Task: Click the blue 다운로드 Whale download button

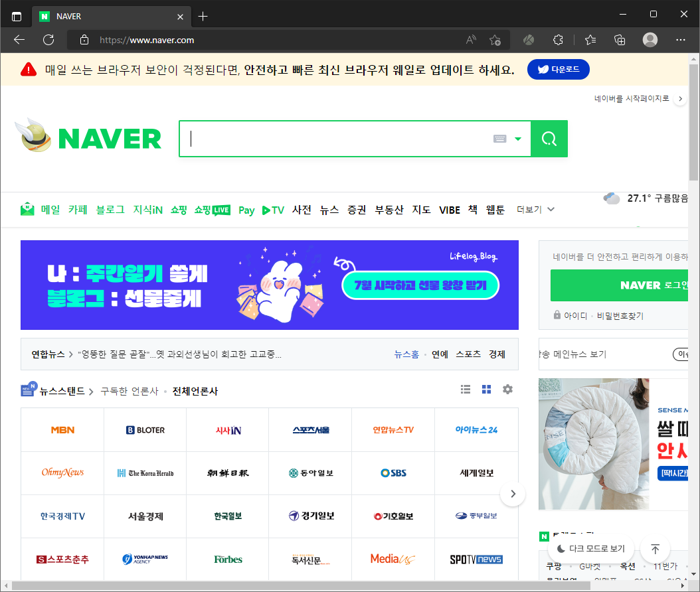Action: coord(558,70)
